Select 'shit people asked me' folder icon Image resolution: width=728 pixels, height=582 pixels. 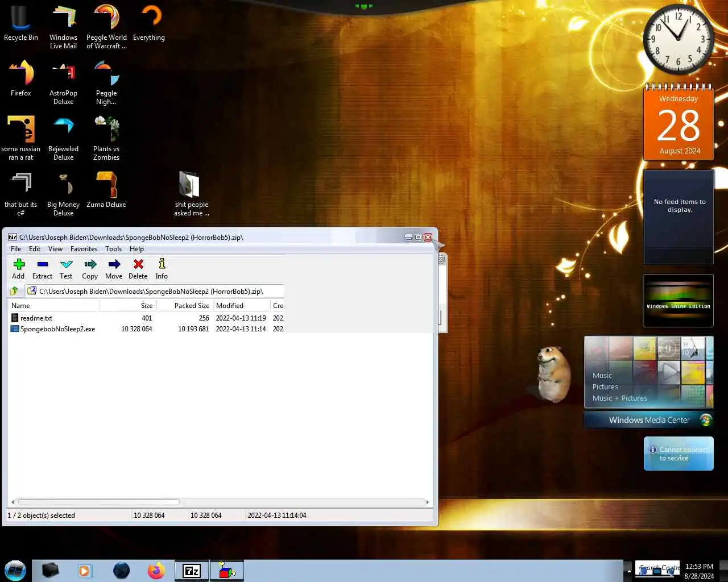click(x=192, y=194)
